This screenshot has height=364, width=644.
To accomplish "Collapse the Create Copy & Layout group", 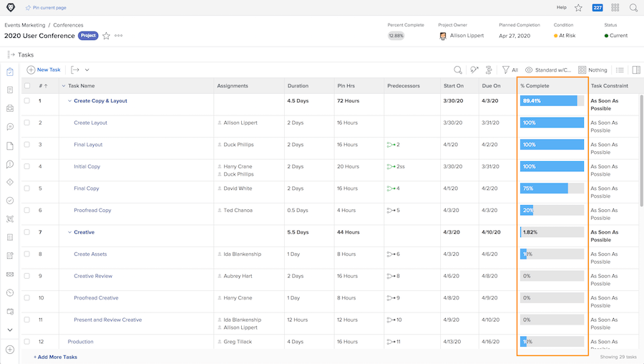I will [69, 101].
